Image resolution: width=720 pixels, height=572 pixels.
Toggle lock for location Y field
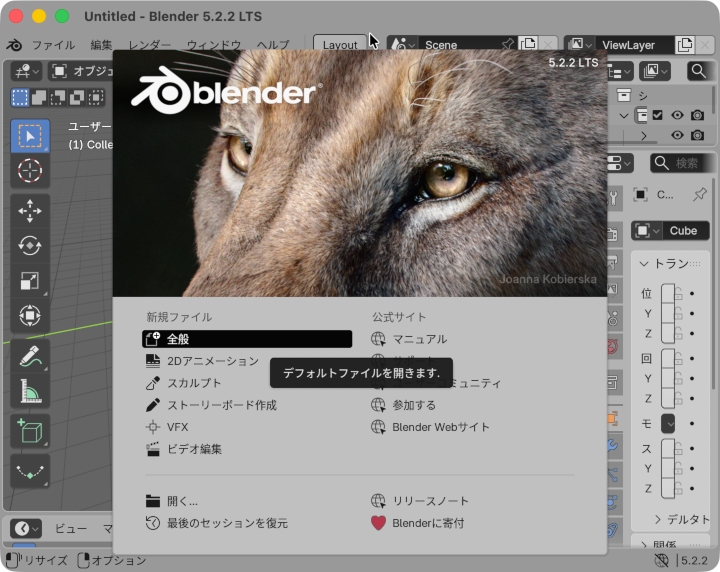pos(678,314)
